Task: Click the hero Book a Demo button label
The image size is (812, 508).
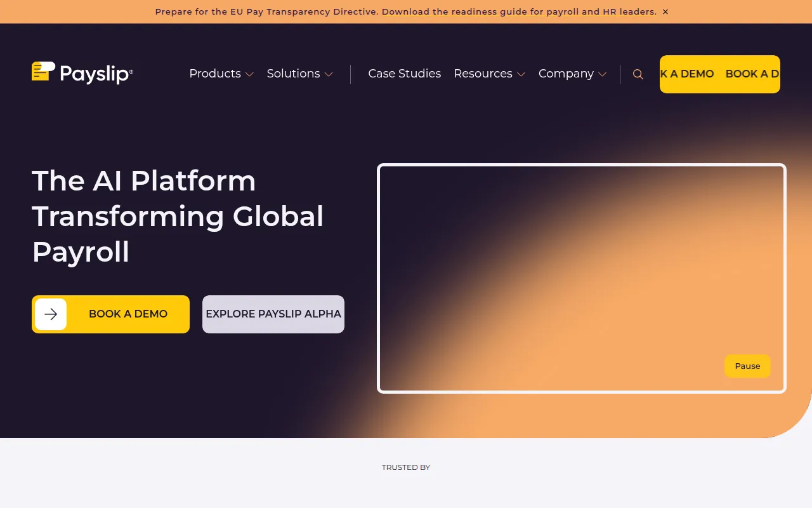Action: [x=128, y=314]
